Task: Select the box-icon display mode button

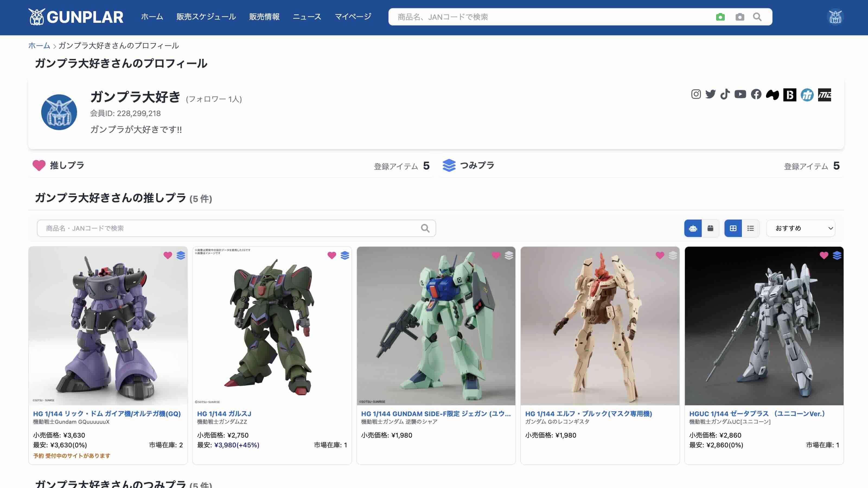Action: pos(710,228)
